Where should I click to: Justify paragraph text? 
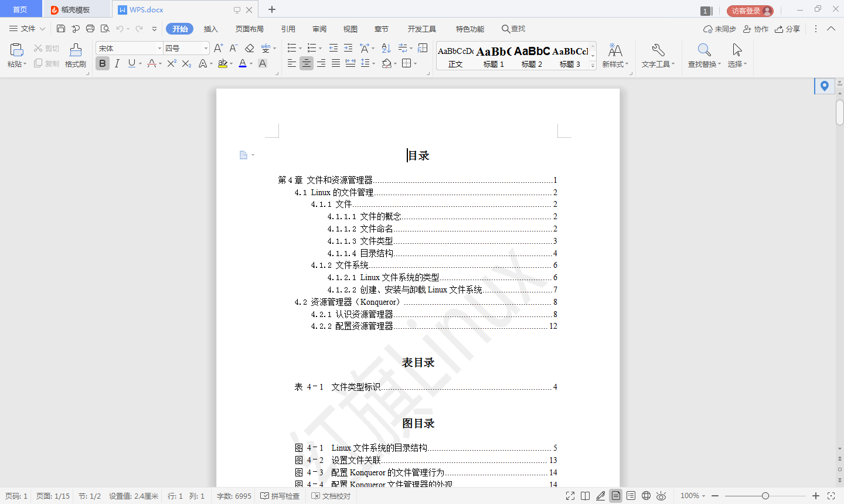pos(336,63)
